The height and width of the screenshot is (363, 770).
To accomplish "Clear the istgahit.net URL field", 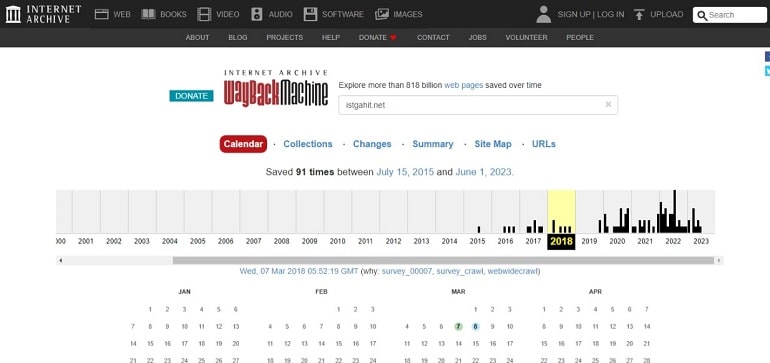I will coord(608,104).
